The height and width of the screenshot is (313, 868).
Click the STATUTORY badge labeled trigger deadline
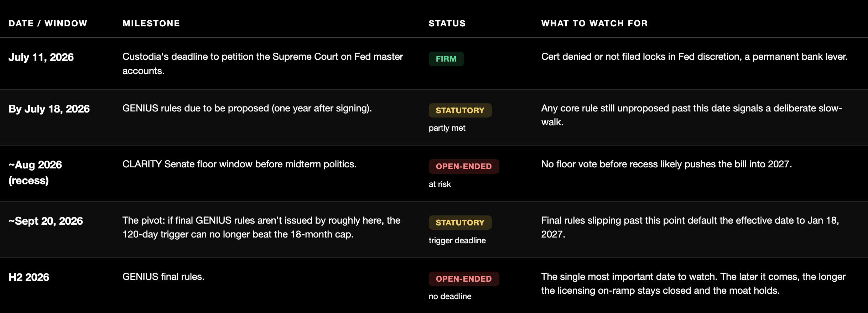tap(460, 223)
